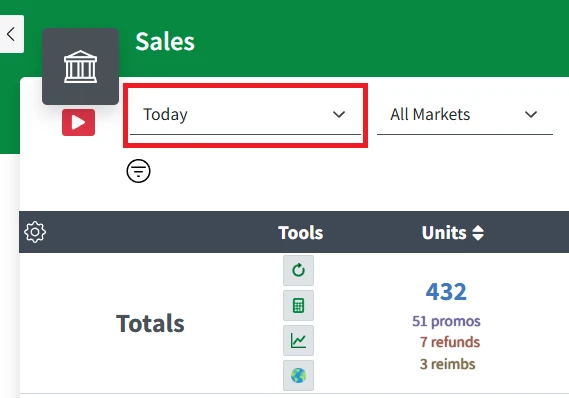
Task: Click the 7 refunds text
Action: 450,342
